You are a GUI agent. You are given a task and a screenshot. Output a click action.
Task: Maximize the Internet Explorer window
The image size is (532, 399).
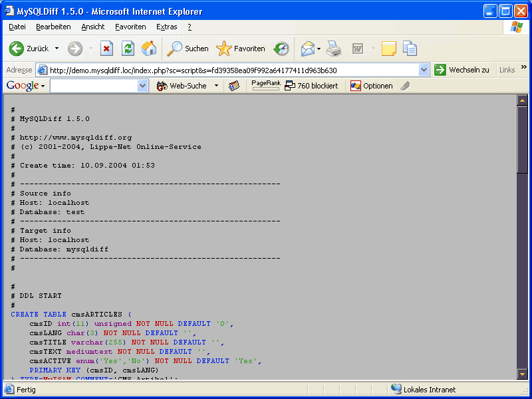505,11
